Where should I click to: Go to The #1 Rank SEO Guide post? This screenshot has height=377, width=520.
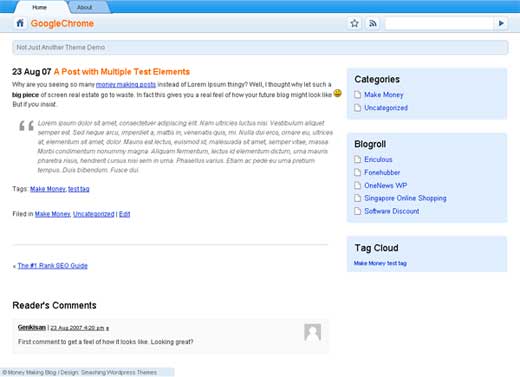(x=53, y=266)
